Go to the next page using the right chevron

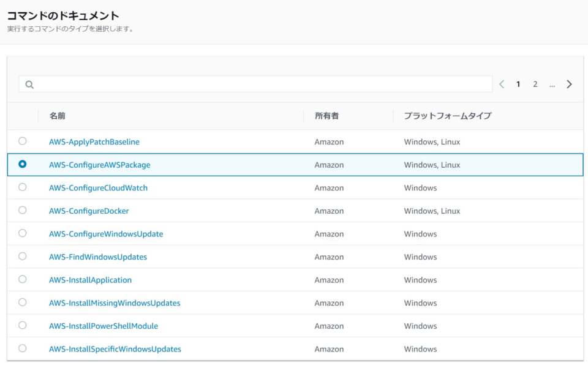click(569, 84)
